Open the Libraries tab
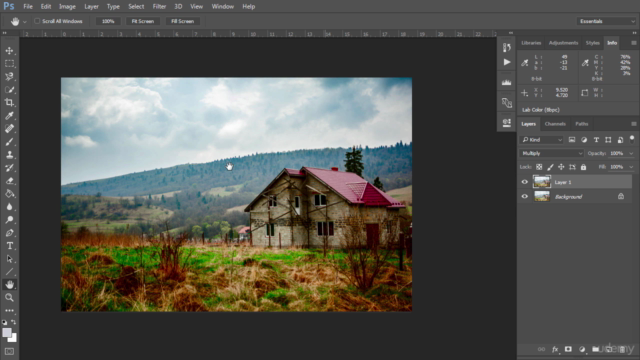This screenshot has height=360, width=640. tap(531, 43)
